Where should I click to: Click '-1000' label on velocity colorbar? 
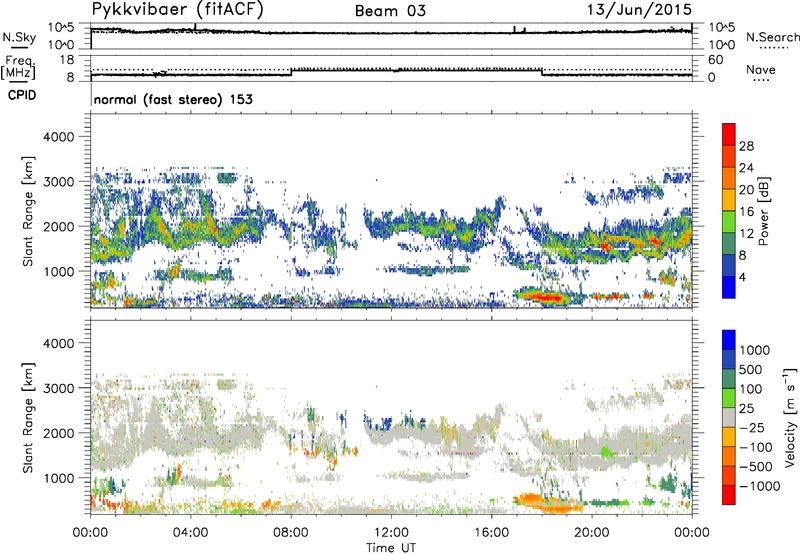click(x=760, y=486)
